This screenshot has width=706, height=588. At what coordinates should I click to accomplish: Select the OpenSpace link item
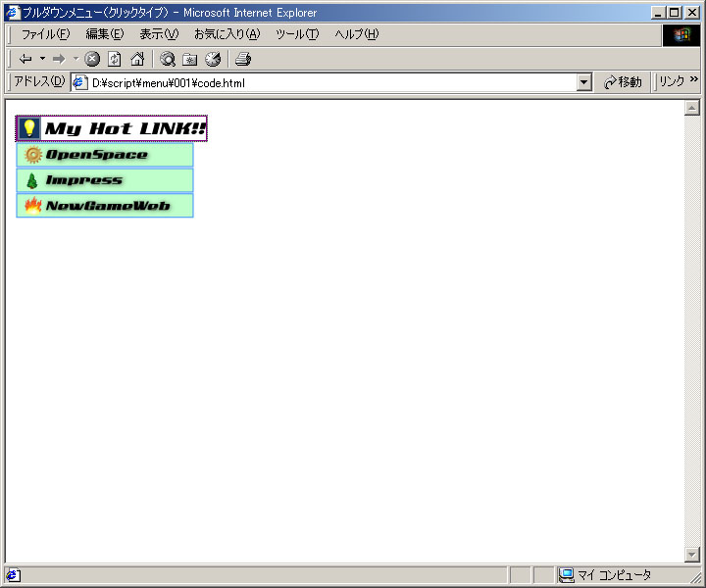tap(105, 155)
